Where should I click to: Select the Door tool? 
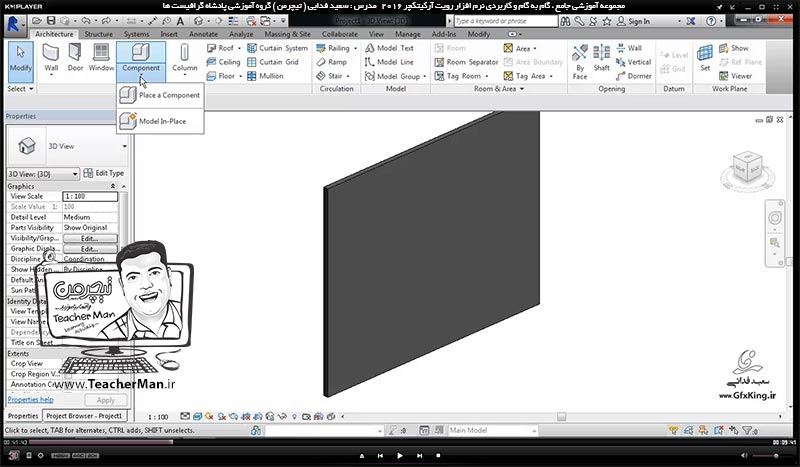coord(75,58)
